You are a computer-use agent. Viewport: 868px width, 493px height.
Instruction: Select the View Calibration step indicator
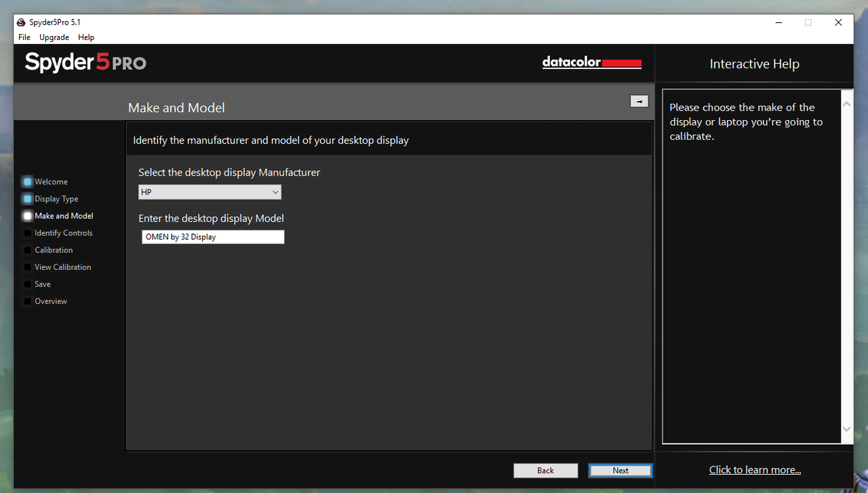click(27, 267)
